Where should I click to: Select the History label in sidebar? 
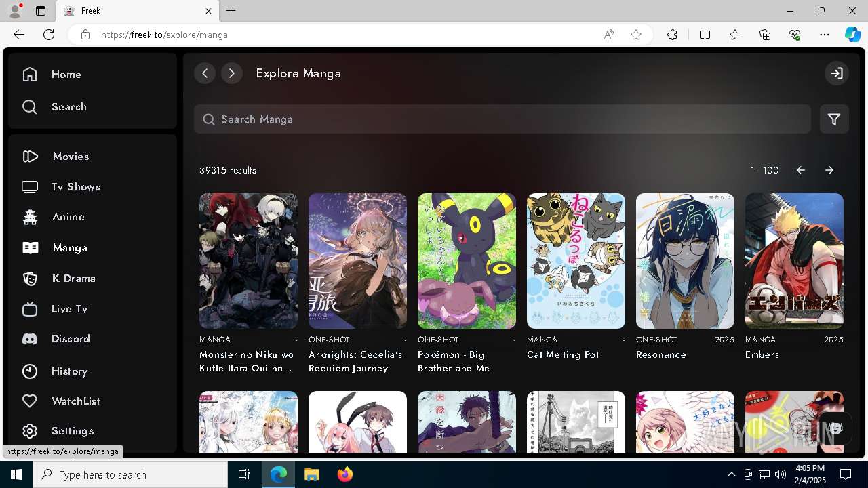click(x=70, y=371)
